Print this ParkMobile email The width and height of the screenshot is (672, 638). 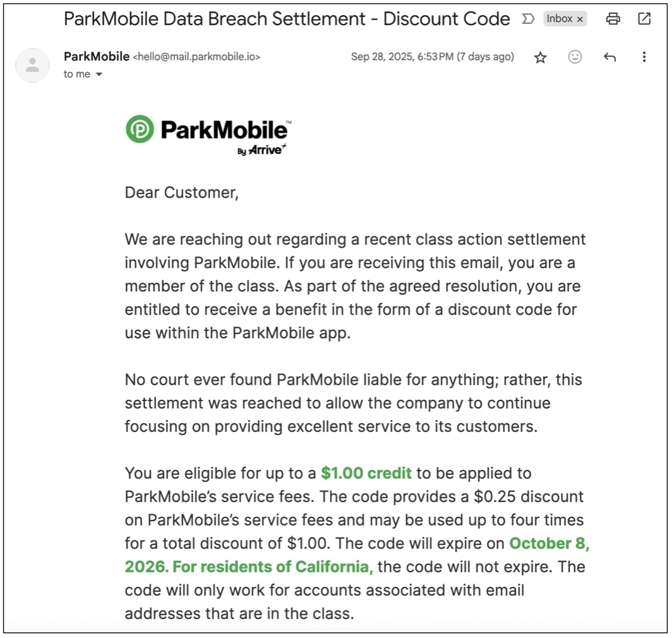pos(613,19)
